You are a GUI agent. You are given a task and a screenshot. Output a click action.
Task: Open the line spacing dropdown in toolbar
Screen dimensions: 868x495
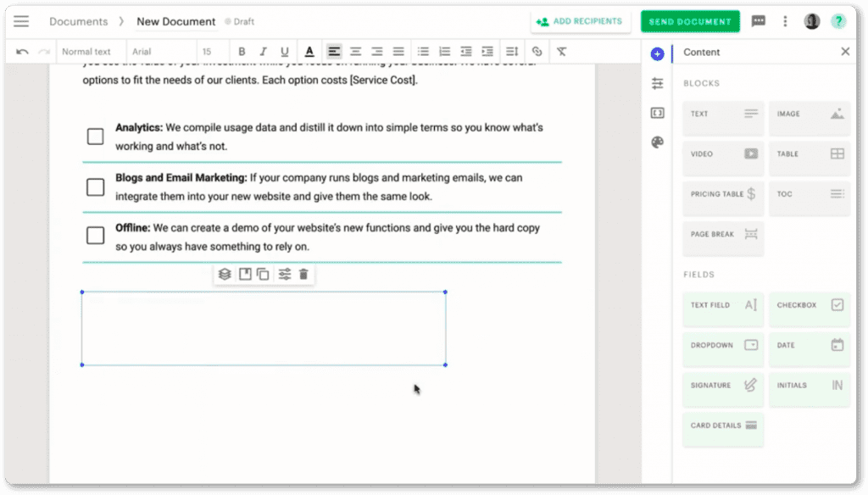click(511, 52)
